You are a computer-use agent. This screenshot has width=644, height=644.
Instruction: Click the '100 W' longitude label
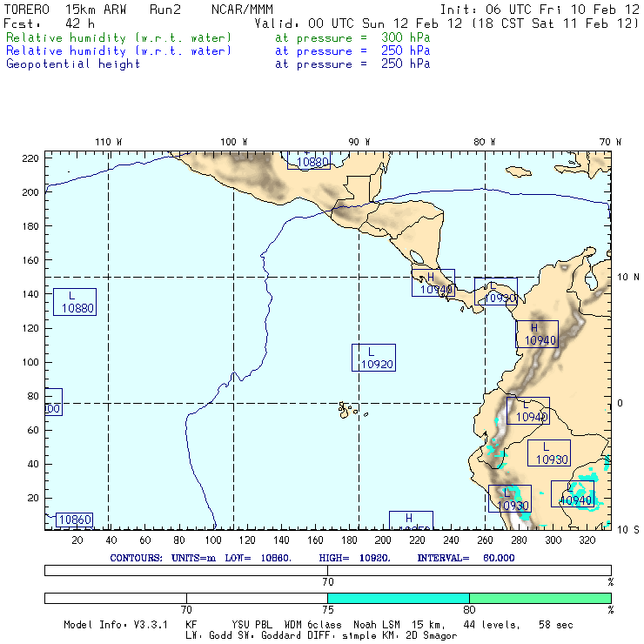(234, 142)
